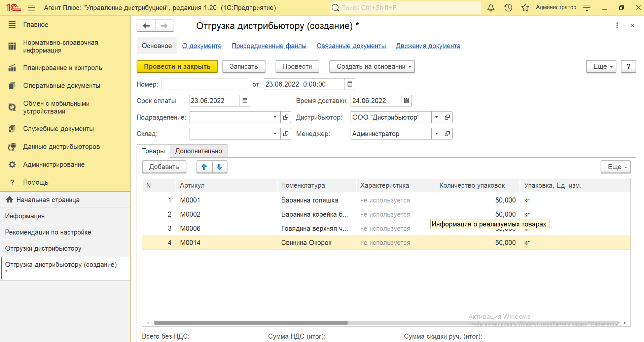The width and height of the screenshot is (644, 342).
Task: Move selected row up with arrow
Action: click(204, 167)
